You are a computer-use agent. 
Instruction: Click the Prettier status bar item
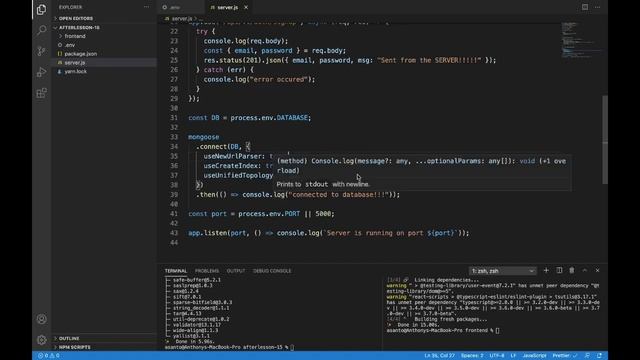pyautogui.click(x=565, y=356)
